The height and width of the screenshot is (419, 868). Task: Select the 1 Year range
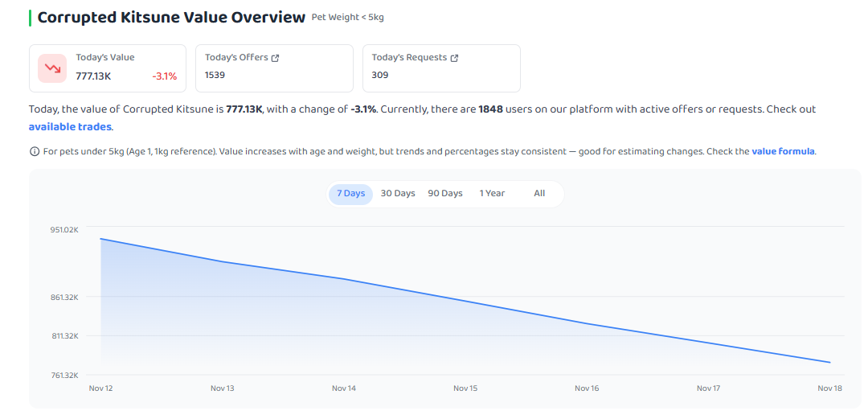click(x=492, y=194)
